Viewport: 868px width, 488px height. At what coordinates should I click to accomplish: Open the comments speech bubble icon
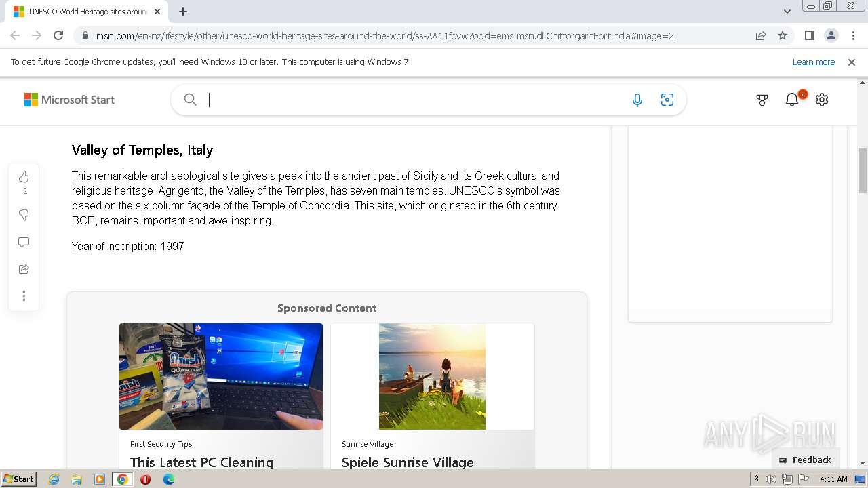click(24, 242)
